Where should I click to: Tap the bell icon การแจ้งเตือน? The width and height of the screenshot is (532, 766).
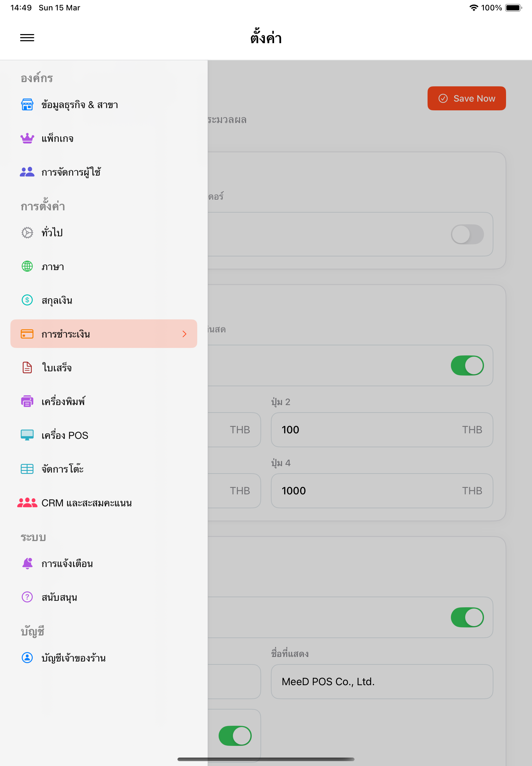point(27,563)
